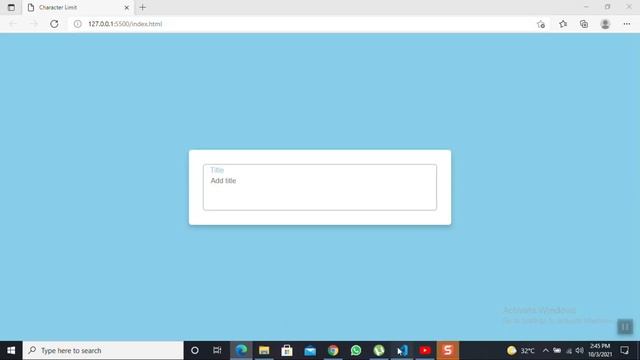Open Edge settings and more menu
This screenshot has height=360, width=640.
pyautogui.click(x=627, y=24)
